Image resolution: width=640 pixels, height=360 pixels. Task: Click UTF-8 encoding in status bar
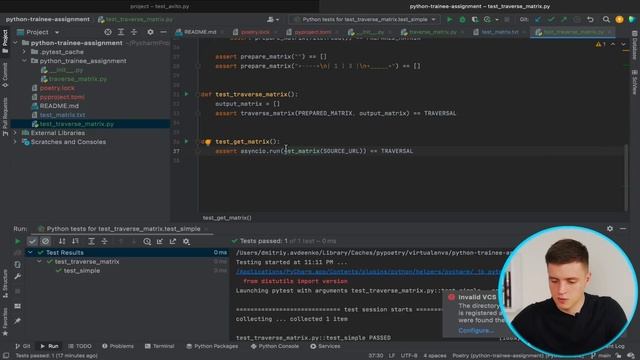tap(409, 356)
